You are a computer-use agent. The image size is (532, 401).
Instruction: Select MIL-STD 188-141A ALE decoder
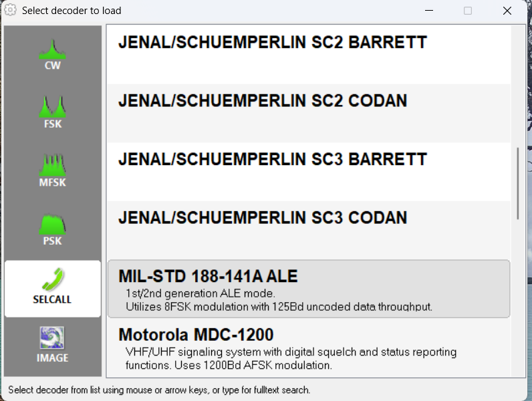tap(208, 276)
